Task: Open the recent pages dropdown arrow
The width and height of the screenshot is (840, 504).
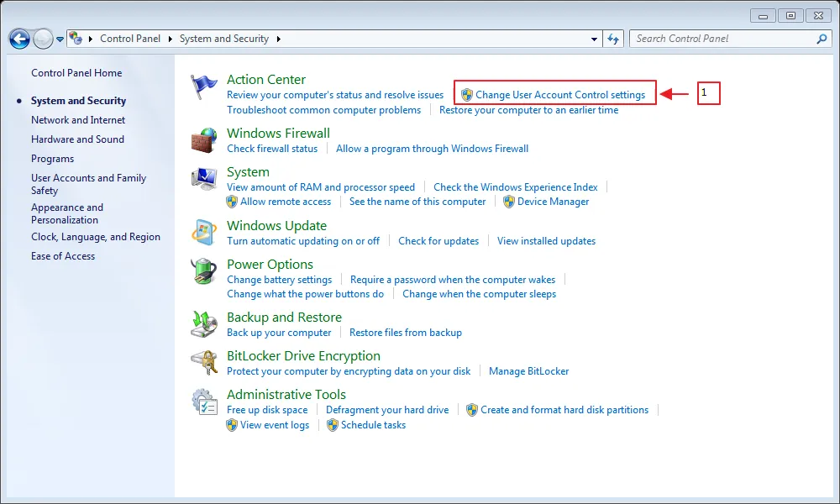Action: 60,39
